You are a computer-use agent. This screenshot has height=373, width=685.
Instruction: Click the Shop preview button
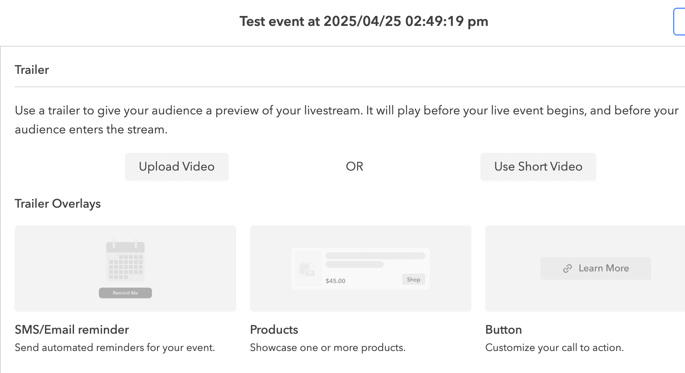click(413, 280)
